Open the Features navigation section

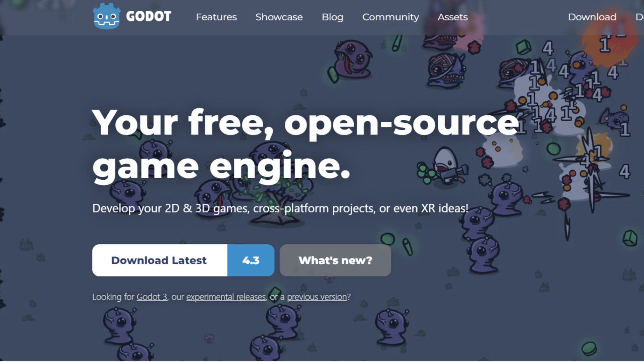[216, 17]
